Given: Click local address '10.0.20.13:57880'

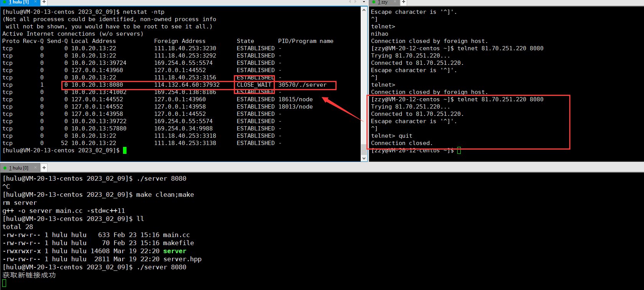Looking at the screenshot, I should (99, 129).
